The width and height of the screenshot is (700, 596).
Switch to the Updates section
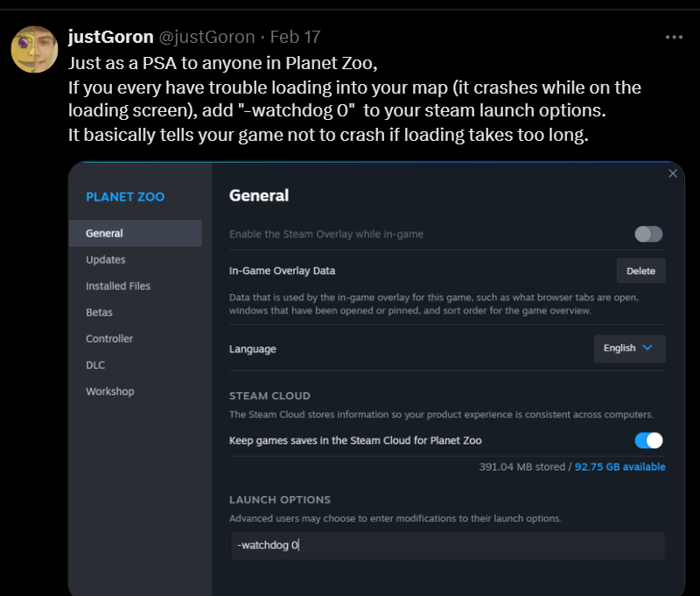(106, 260)
